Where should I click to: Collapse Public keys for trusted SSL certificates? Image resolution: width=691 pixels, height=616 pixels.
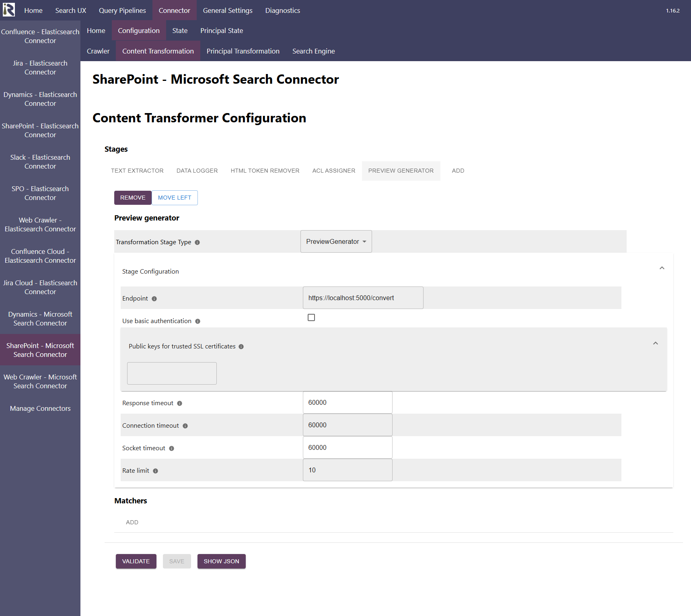click(655, 343)
